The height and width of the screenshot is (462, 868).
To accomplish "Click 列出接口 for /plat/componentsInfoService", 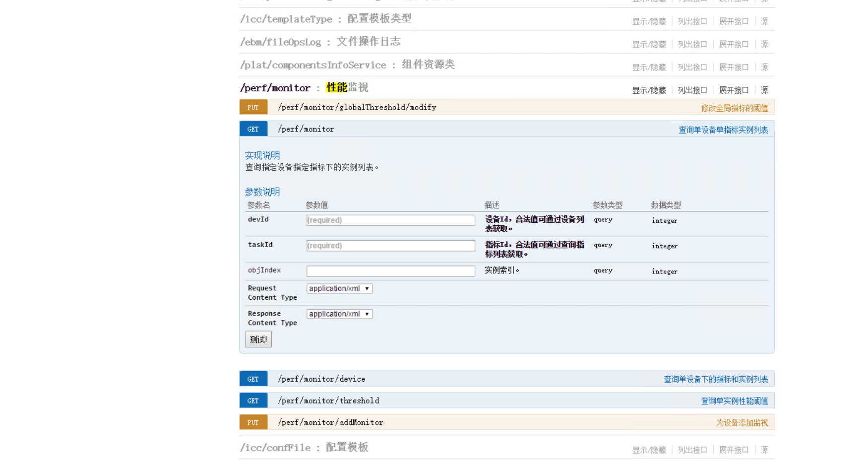I will tap(692, 67).
